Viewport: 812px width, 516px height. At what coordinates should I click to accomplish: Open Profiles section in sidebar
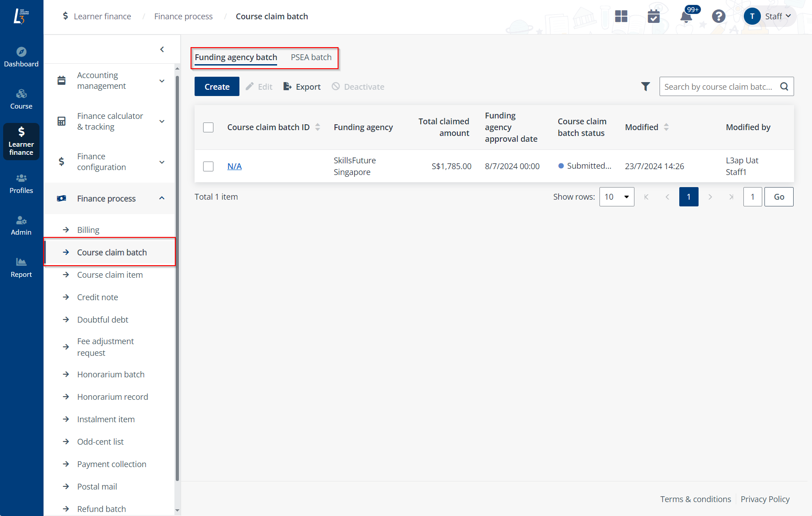21,184
